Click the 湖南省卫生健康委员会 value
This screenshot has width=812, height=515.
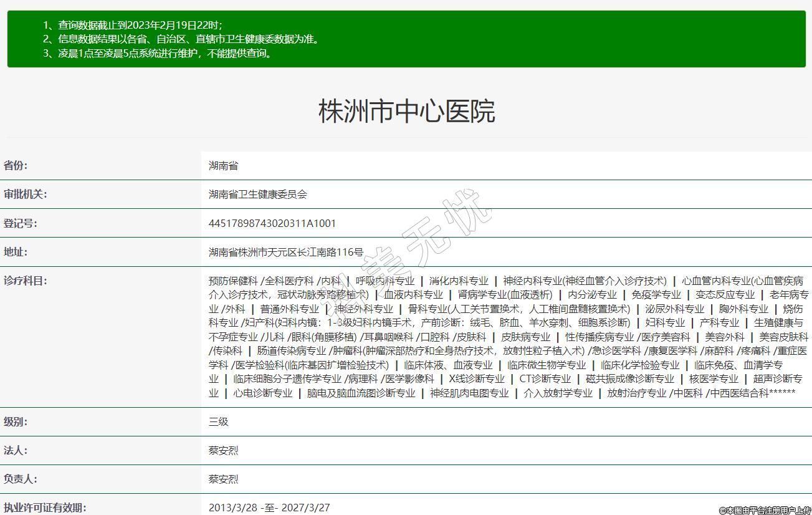(257, 195)
